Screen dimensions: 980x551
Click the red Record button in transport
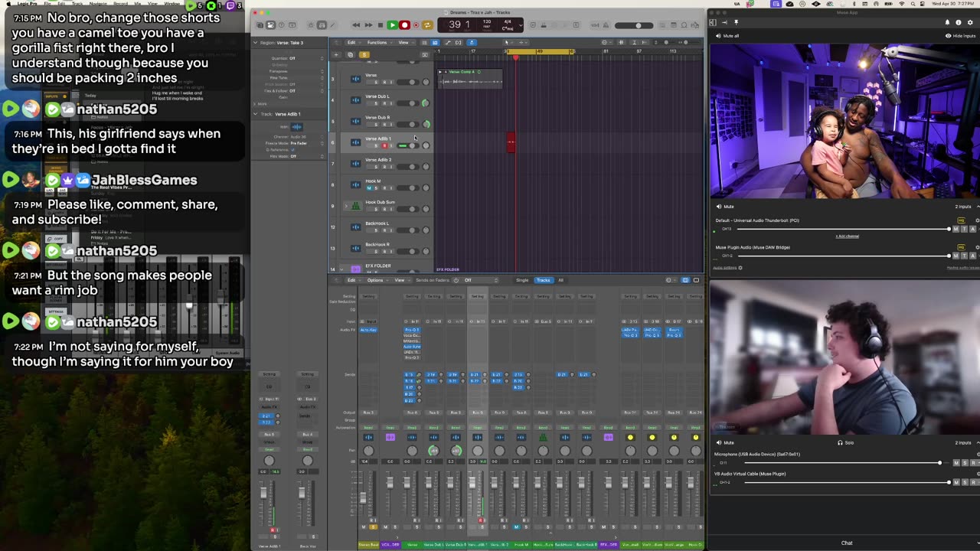404,25
